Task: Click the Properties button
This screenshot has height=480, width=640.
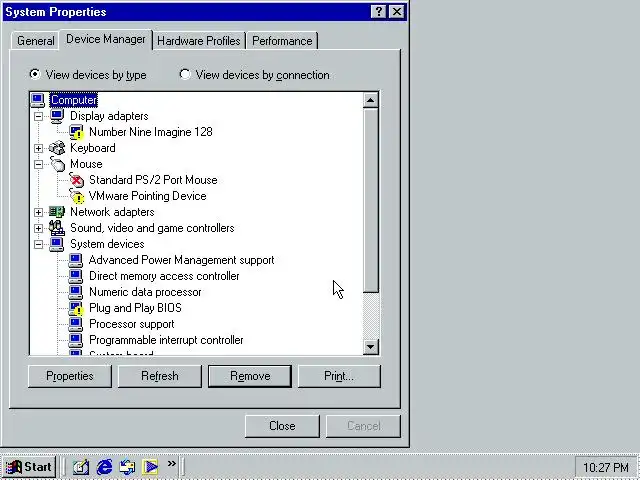Action: pos(70,376)
